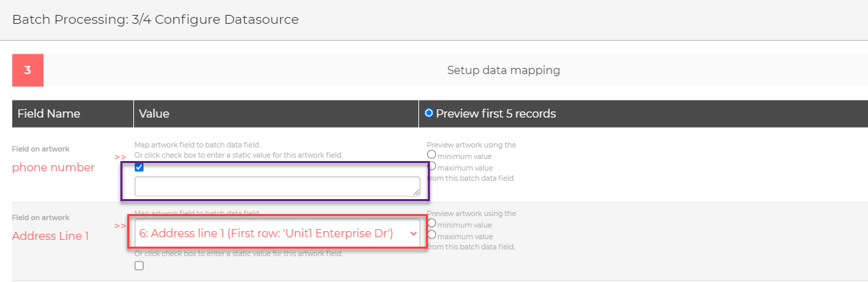The height and width of the screenshot is (282, 868).
Task: Select the Preview first 5 records option
Action: click(x=429, y=113)
